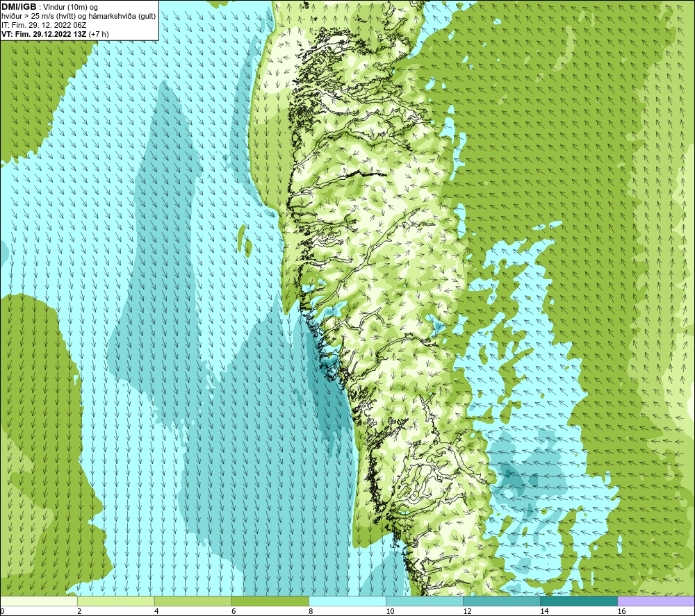
Task: Click the 8-10 m/s light cyan legend swatch
Action: [x=347, y=601]
